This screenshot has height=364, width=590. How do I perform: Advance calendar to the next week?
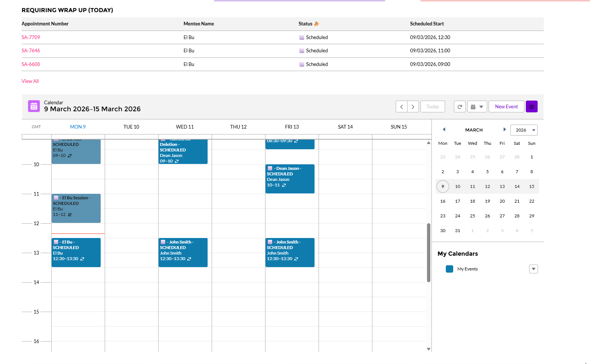[413, 106]
